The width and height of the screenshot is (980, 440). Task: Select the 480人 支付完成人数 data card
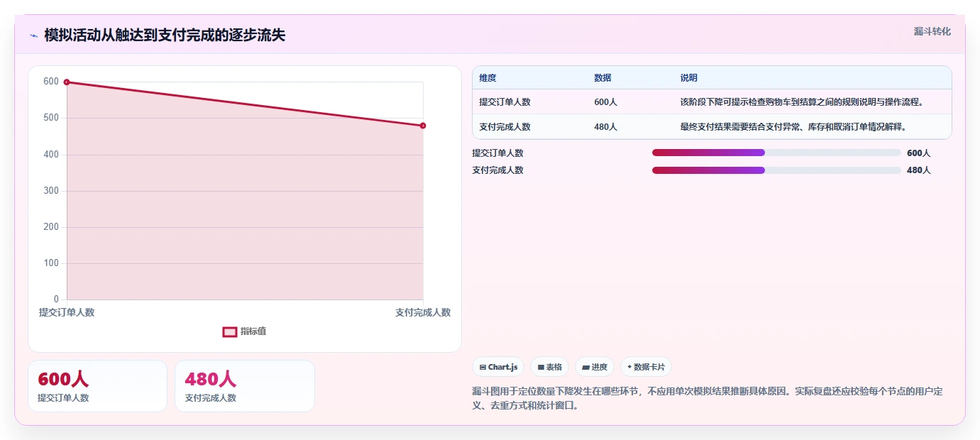click(245, 386)
